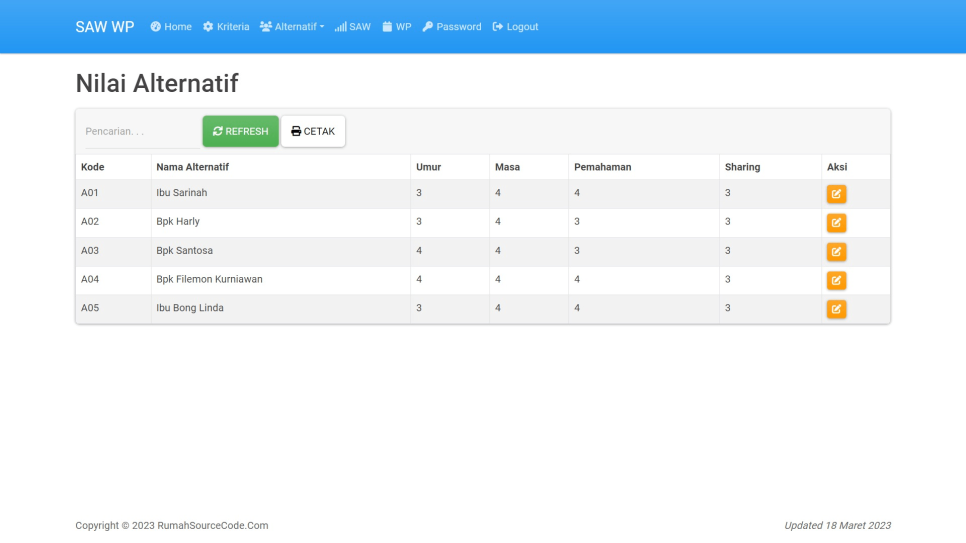Select the Nilai Alternatif page heading
This screenshot has width=966, height=543.
point(156,83)
